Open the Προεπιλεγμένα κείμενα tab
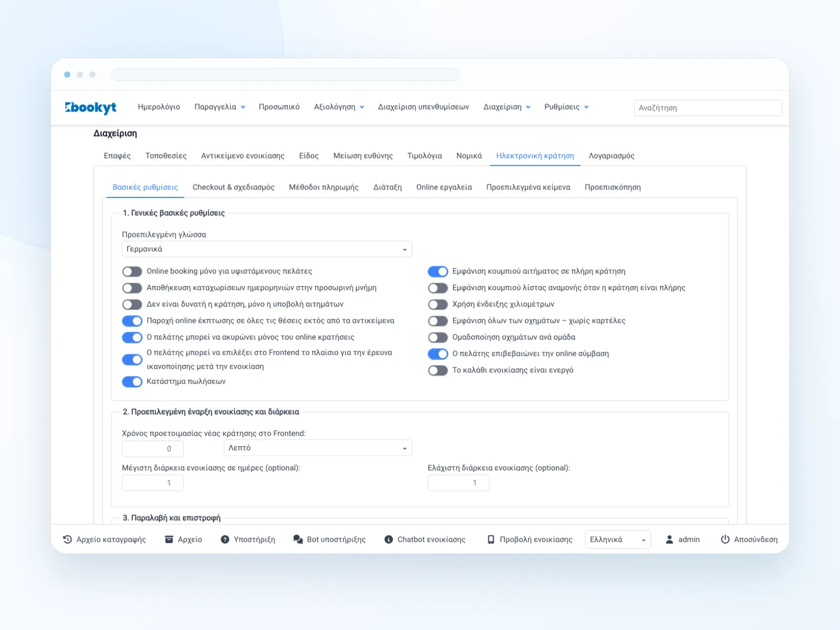 click(x=528, y=187)
